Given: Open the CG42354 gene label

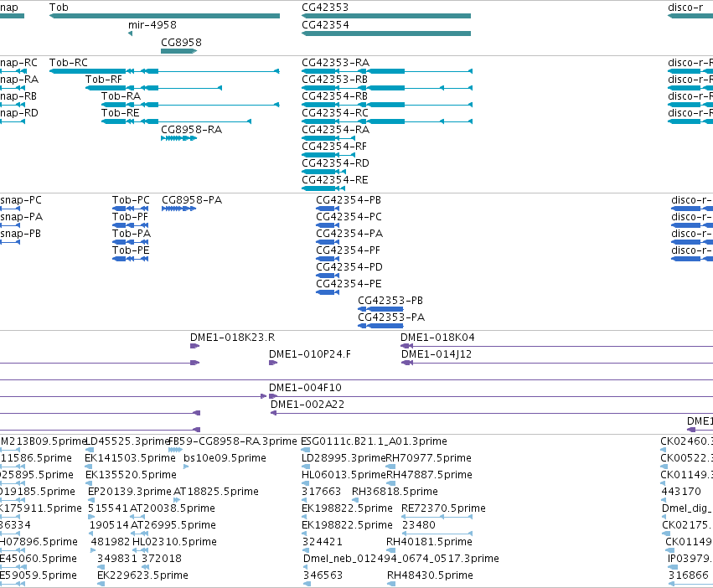Looking at the screenshot, I should pyautogui.click(x=325, y=25).
